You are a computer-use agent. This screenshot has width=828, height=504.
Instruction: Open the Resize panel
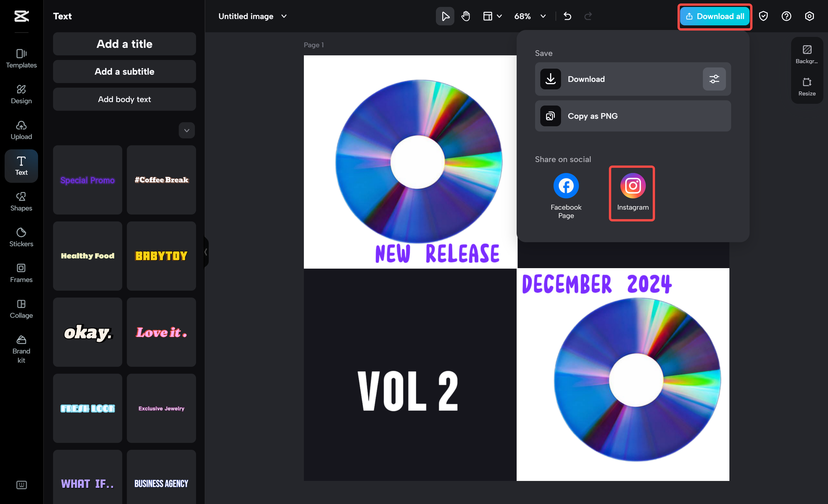tap(806, 85)
